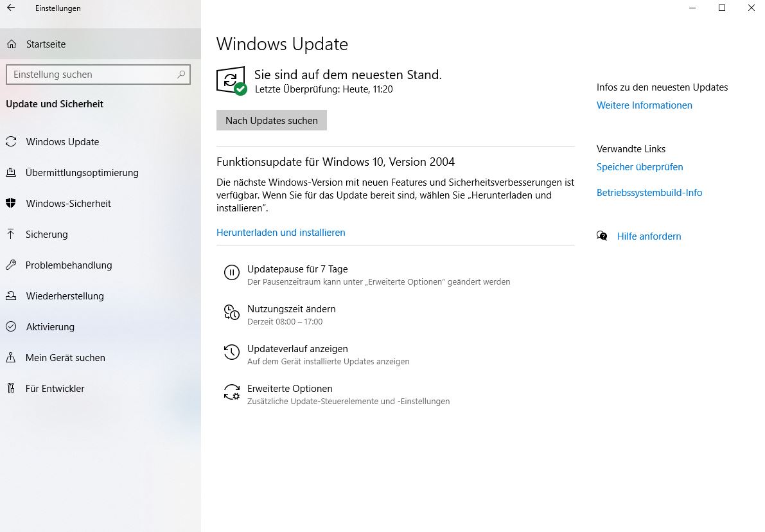The image size is (765, 532).
Task: Click the Übermittlungsoptimierung icon
Action: pyautogui.click(x=11, y=172)
